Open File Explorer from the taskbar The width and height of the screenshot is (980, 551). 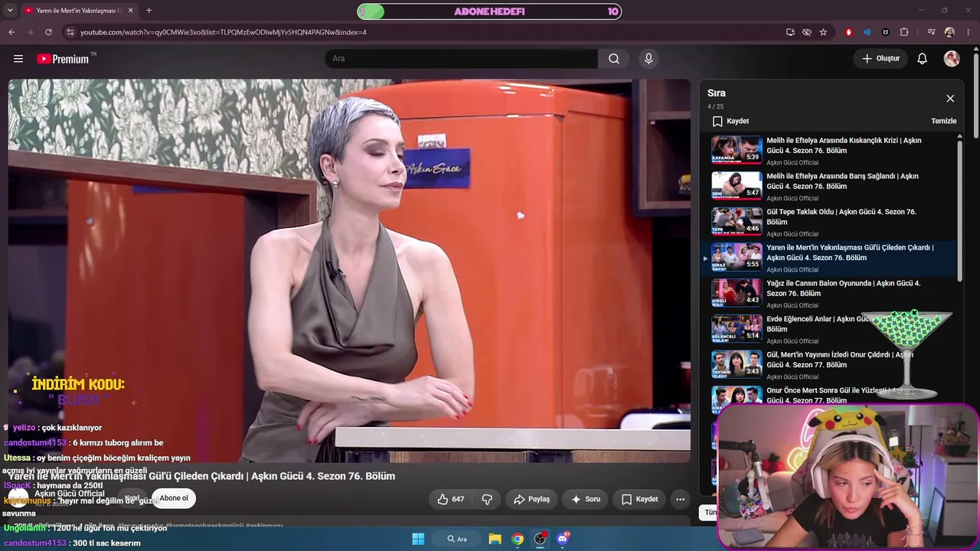(x=495, y=539)
